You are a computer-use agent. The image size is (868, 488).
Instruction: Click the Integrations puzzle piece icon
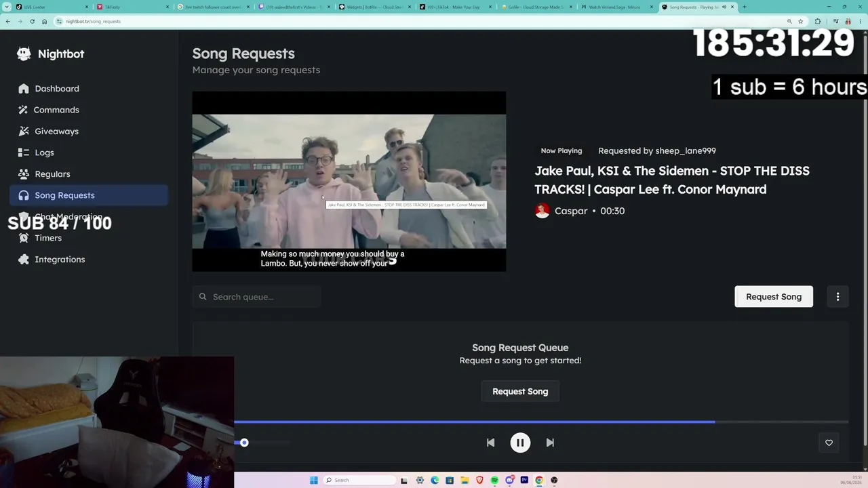pyautogui.click(x=24, y=260)
